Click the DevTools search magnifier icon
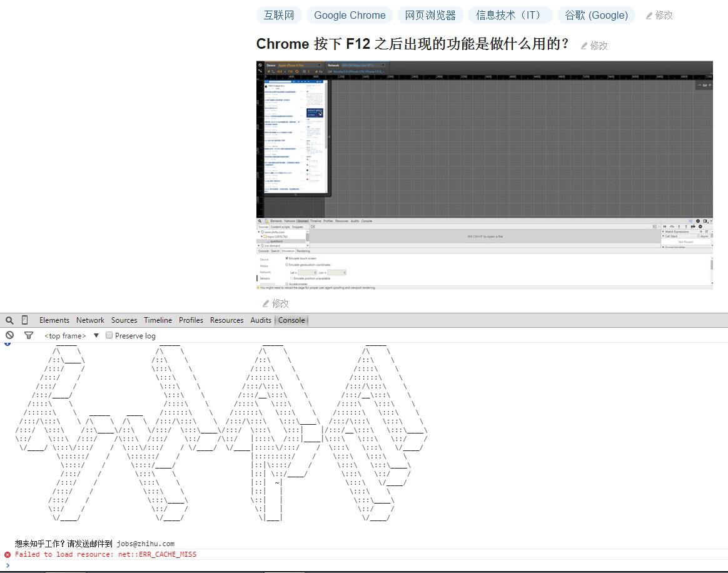 pyautogui.click(x=9, y=320)
